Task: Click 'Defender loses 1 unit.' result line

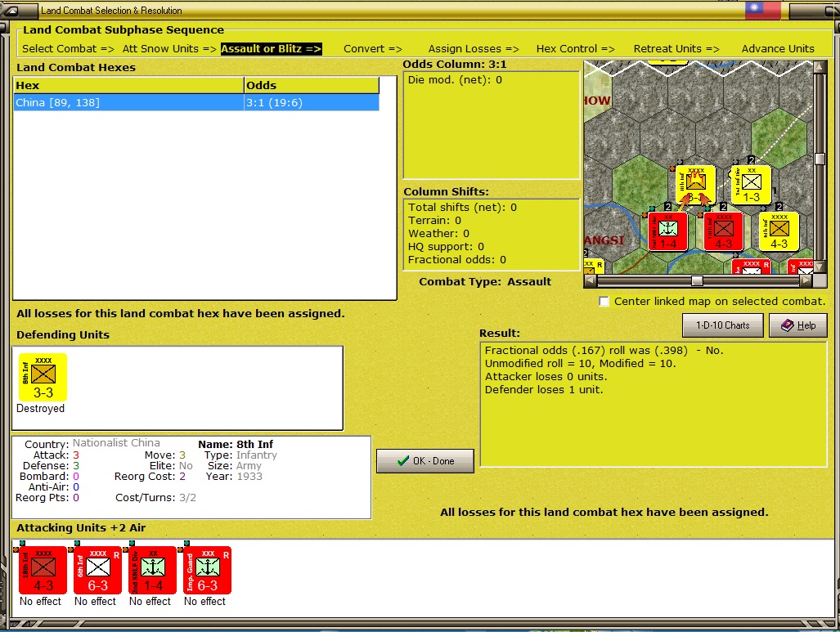Action: (x=544, y=390)
